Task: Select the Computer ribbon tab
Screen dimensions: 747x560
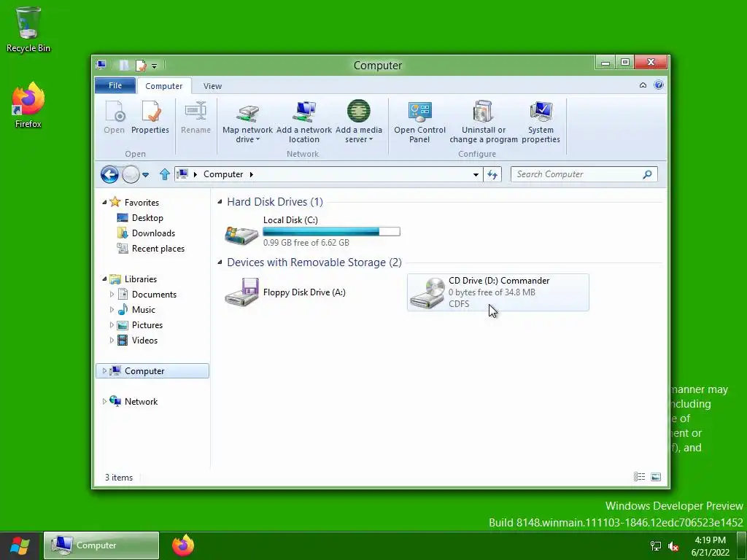Action: tap(164, 86)
